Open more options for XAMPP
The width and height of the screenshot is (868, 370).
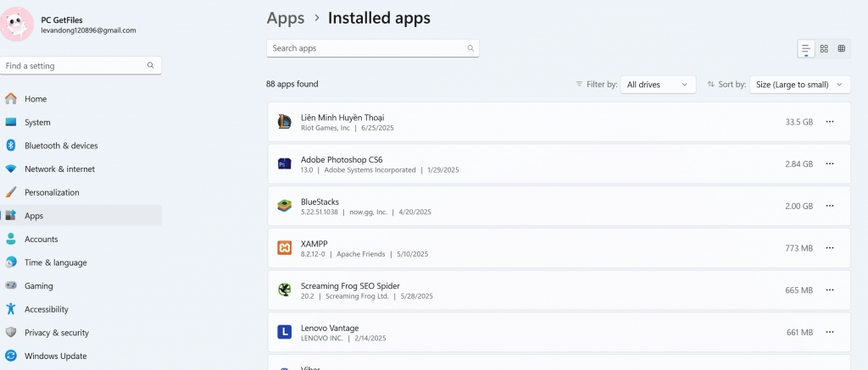point(829,248)
